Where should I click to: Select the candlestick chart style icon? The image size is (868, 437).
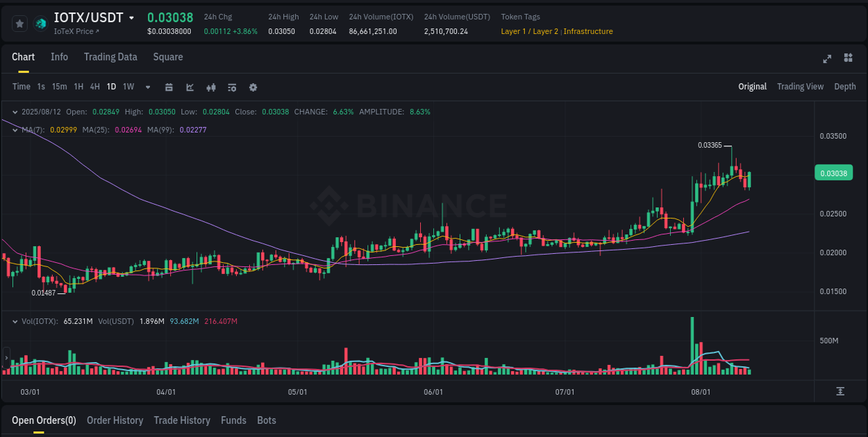pyautogui.click(x=210, y=87)
